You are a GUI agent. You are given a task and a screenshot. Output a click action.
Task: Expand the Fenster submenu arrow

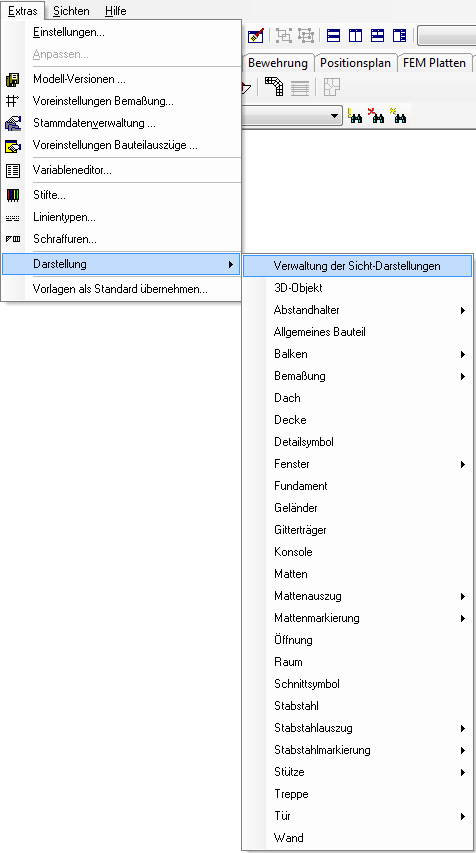pyautogui.click(x=463, y=464)
